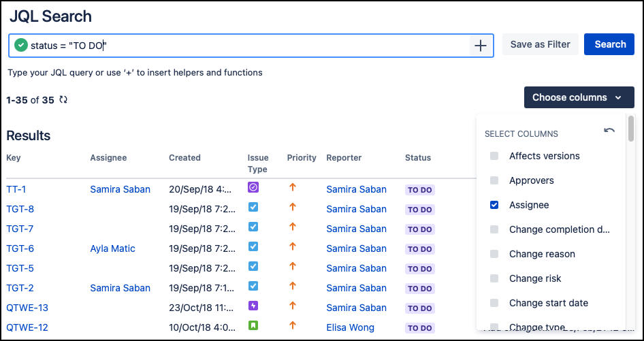Image resolution: width=644 pixels, height=341 pixels.
Task: Click the priority arrow icon for TGT-8
Action: 293,207
